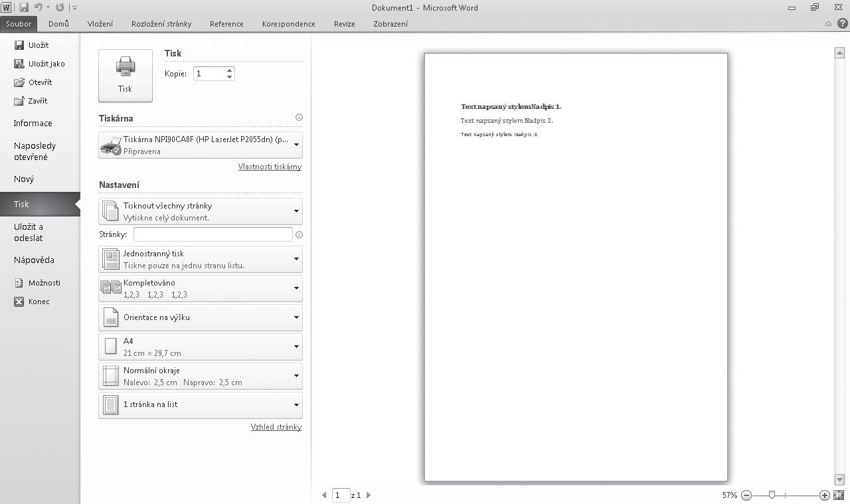Expand 1 stránka na list dropdown
850x504 pixels.
click(x=201, y=405)
